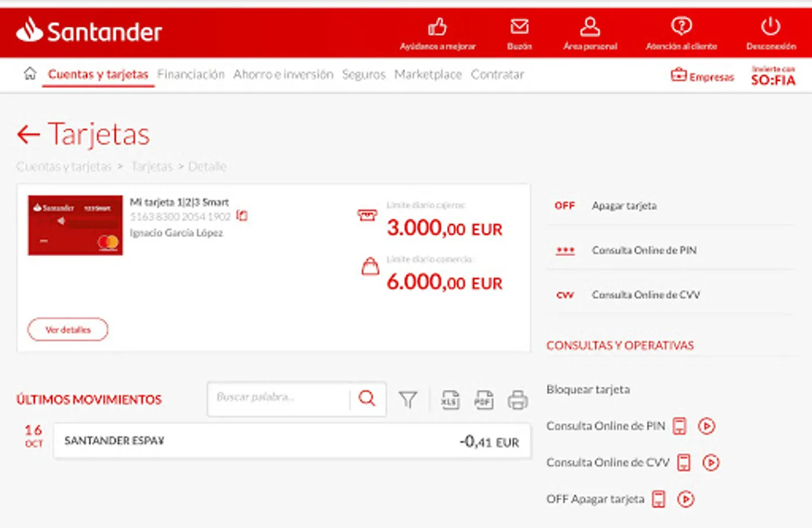Click the Ayúdanos a mejorar thumbs-up icon
Screen dimensions: 812x528
(437, 26)
